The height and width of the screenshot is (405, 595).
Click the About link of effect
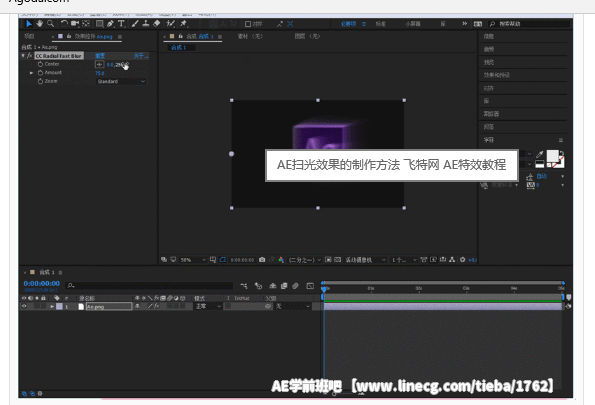(141, 56)
